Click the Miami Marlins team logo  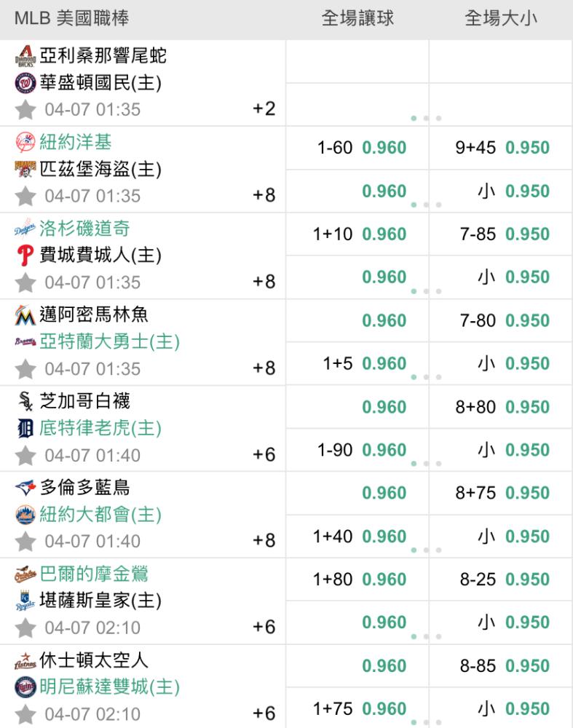click(25, 315)
